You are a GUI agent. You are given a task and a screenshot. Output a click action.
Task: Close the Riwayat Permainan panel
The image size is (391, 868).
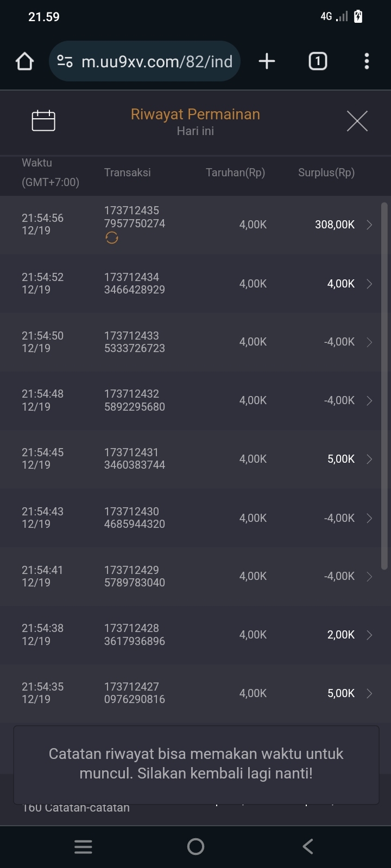[357, 121]
